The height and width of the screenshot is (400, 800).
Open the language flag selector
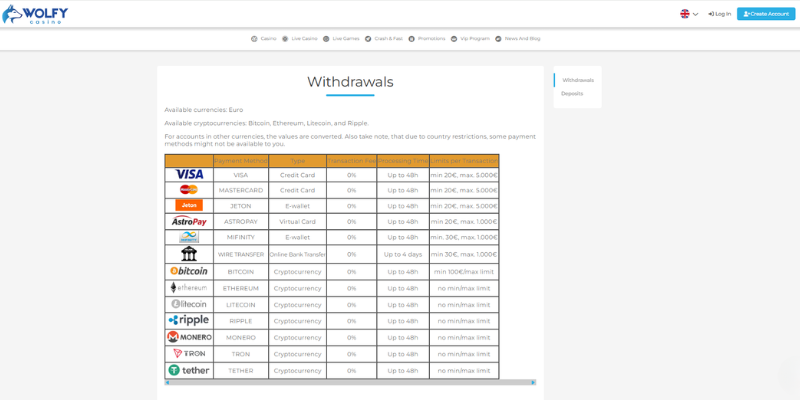click(689, 14)
